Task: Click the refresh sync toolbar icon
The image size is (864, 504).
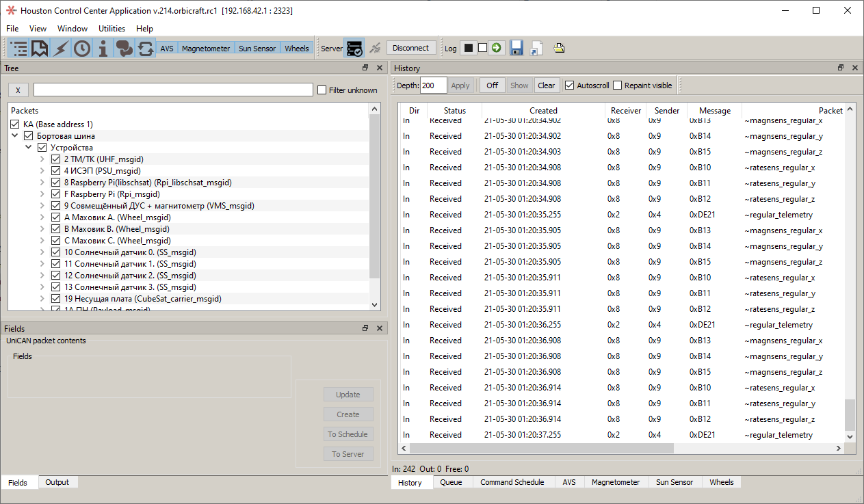Action: tap(145, 48)
